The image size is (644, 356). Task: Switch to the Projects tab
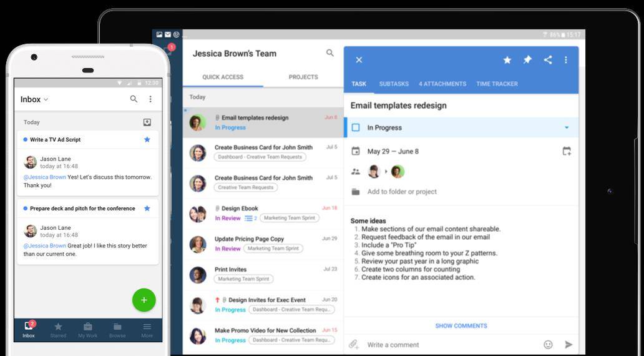point(303,77)
